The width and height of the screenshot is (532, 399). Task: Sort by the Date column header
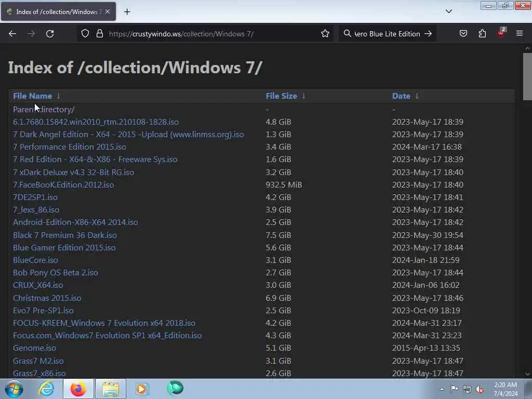point(401,96)
